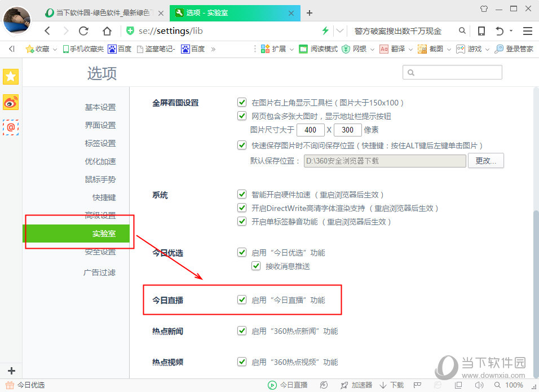This screenshot has height=392, width=539.
Task: Toggle 智能开启硬件加速 checkbox
Action: tap(242, 195)
